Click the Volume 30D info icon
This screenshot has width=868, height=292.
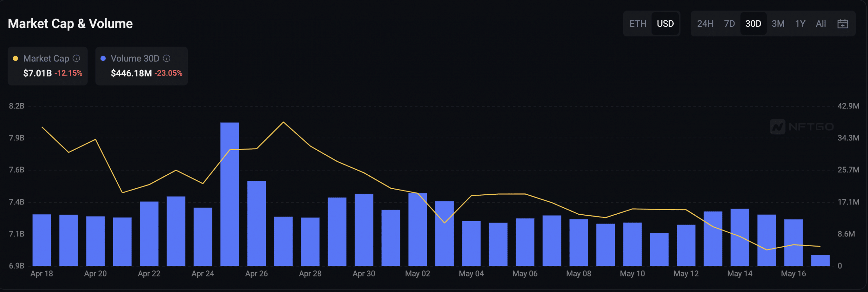pyautogui.click(x=166, y=58)
